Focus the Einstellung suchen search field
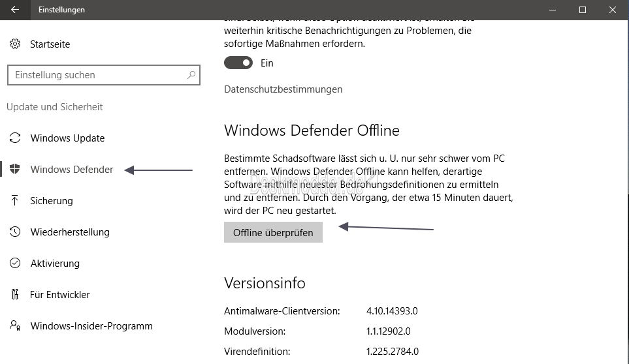This screenshot has height=364, width=629. (x=103, y=75)
